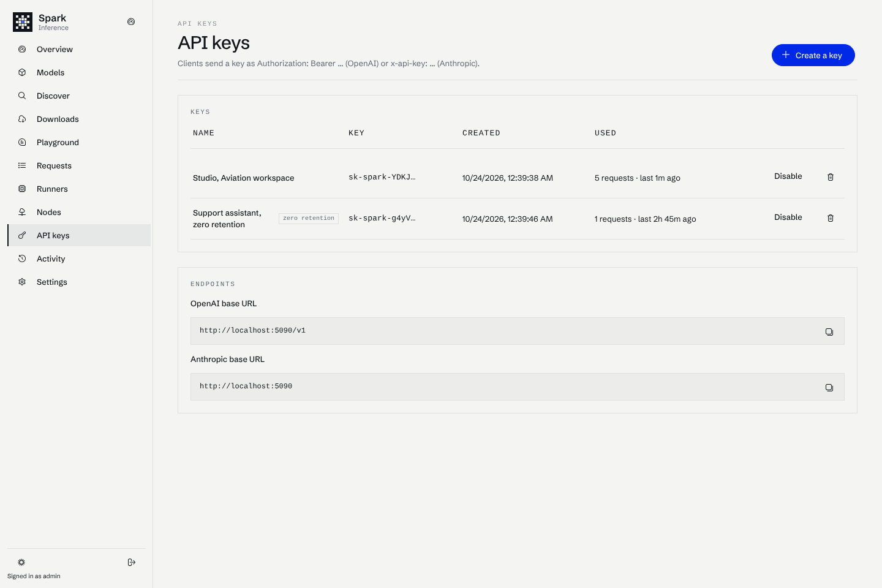Click the sign out icon
Image resolution: width=882 pixels, height=588 pixels.
(x=131, y=562)
